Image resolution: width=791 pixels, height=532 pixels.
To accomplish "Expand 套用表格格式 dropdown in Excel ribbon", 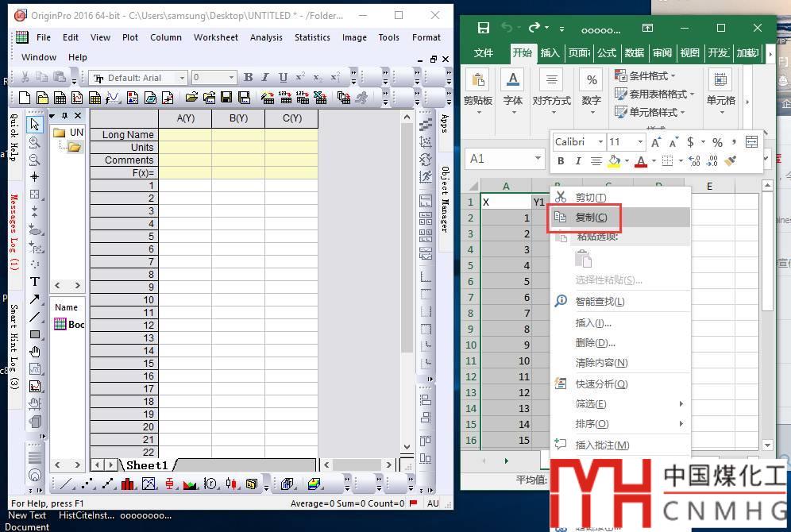I will (x=693, y=94).
